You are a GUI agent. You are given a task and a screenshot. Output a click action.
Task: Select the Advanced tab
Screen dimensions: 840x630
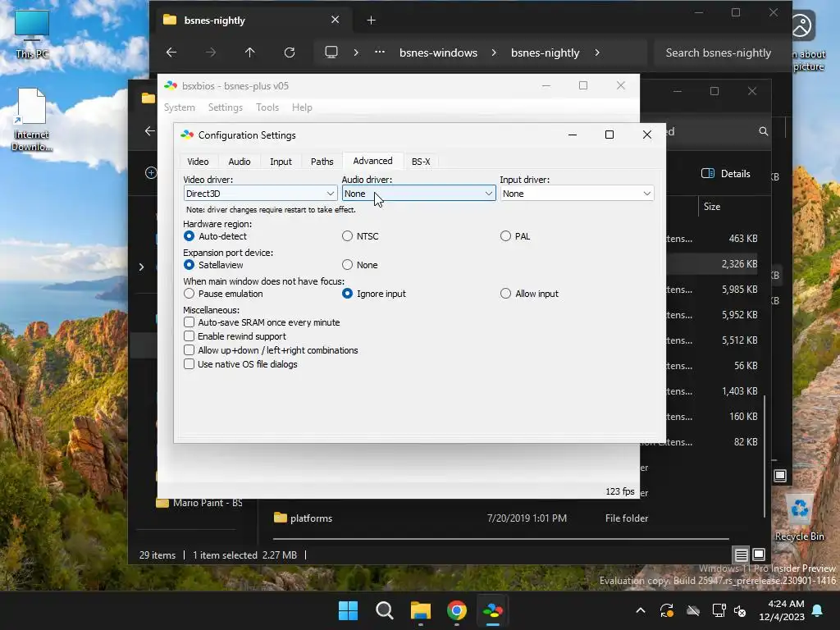point(372,161)
